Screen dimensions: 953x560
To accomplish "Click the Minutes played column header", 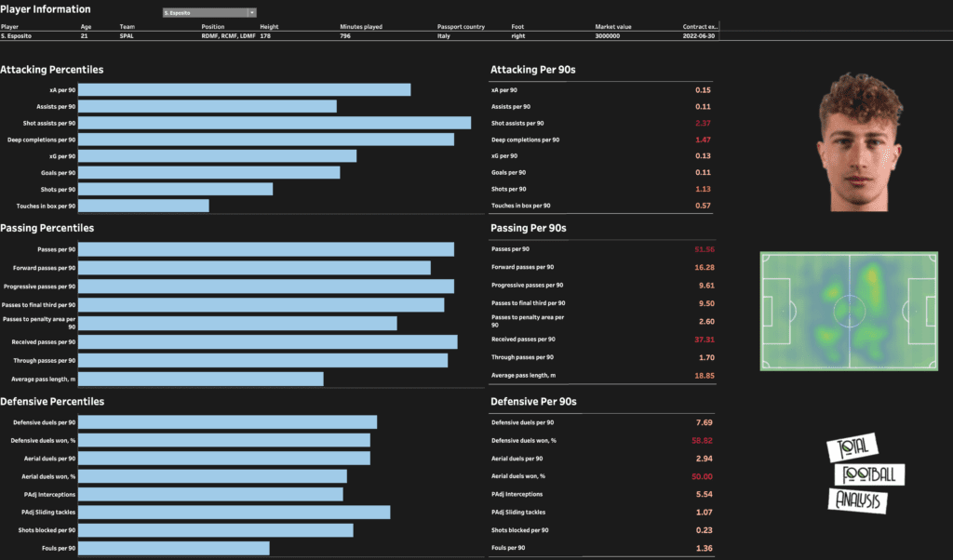I will [361, 27].
